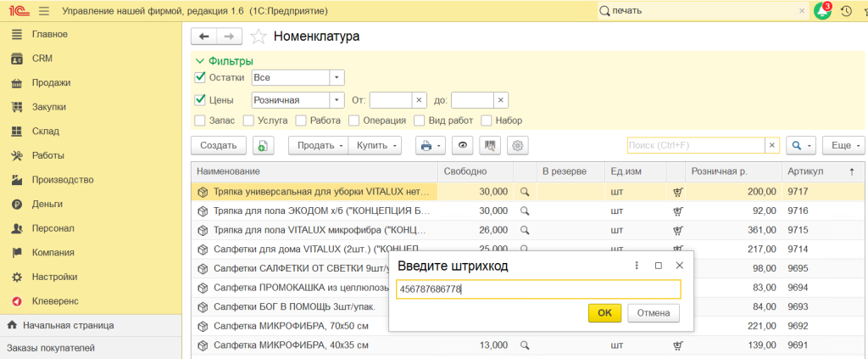Sort by the Артикул column header
Screen dimensions: 868x359
[823, 171]
